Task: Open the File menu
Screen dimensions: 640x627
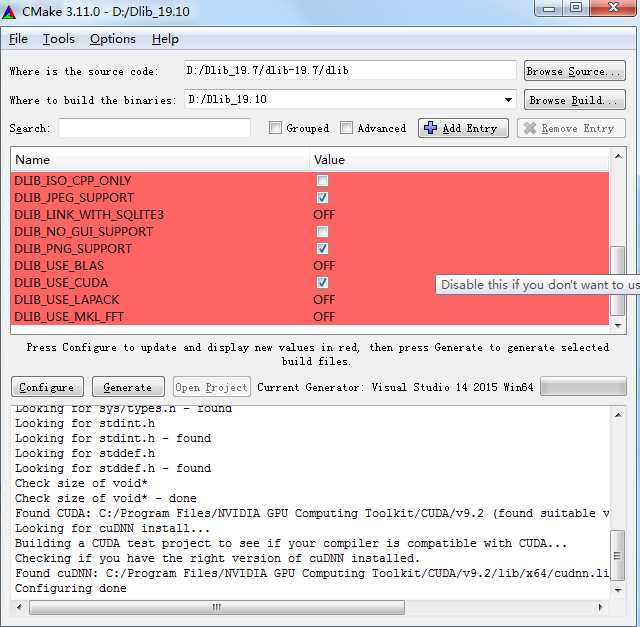Action: (x=18, y=39)
